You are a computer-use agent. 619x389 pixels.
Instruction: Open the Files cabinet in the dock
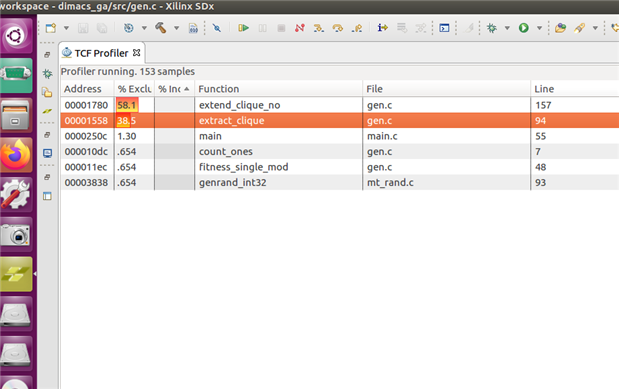click(x=16, y=115)
